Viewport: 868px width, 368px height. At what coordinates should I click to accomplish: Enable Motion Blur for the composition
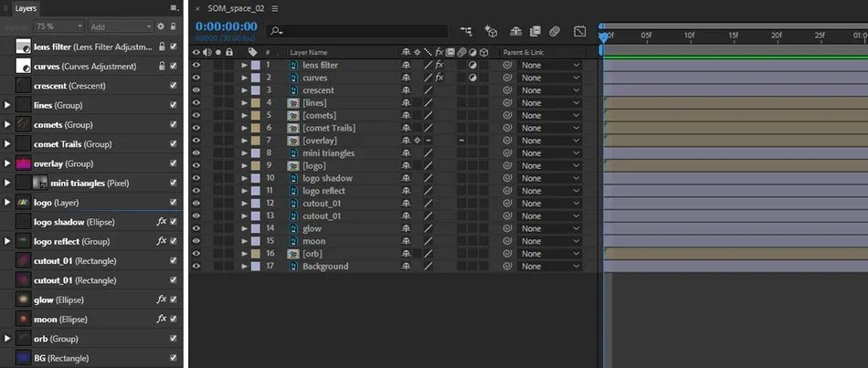[x=555, y=32]
